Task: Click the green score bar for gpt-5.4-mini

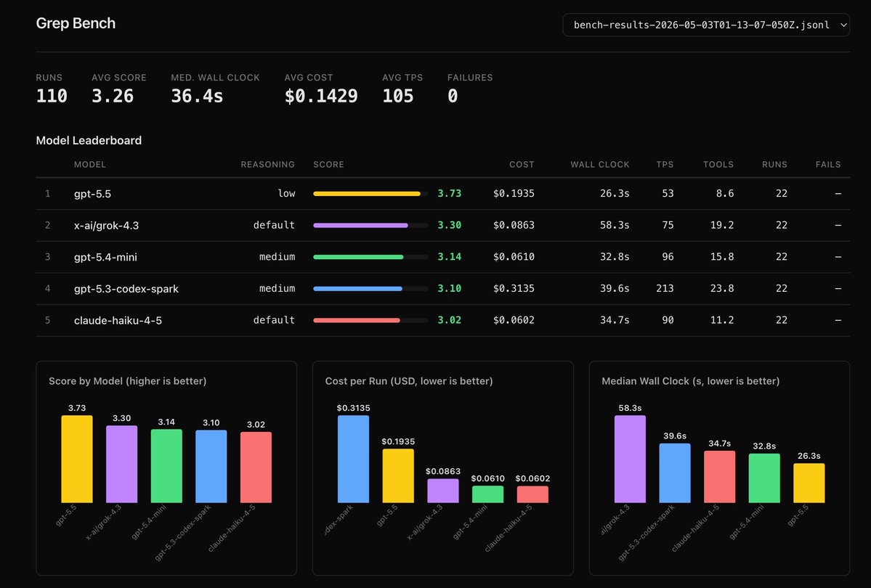Action: pyautogui.click(x=358, y=257)
